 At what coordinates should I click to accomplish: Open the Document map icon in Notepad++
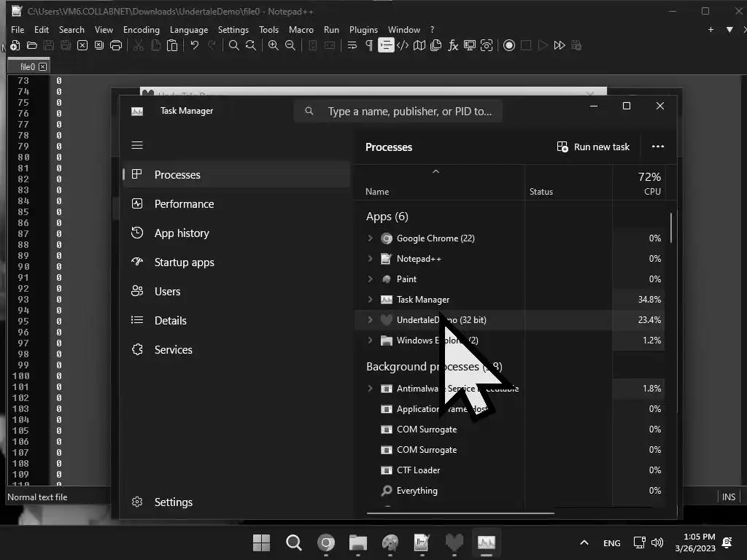(419, 45)
